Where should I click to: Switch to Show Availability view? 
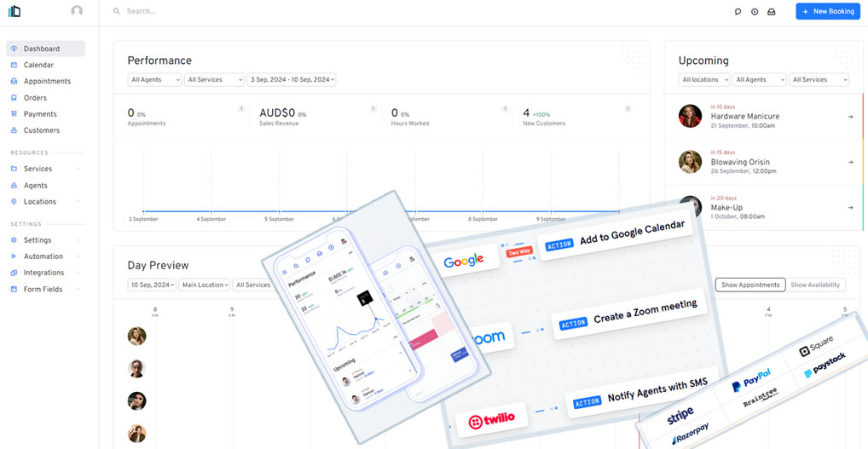(x=815, y=285)
